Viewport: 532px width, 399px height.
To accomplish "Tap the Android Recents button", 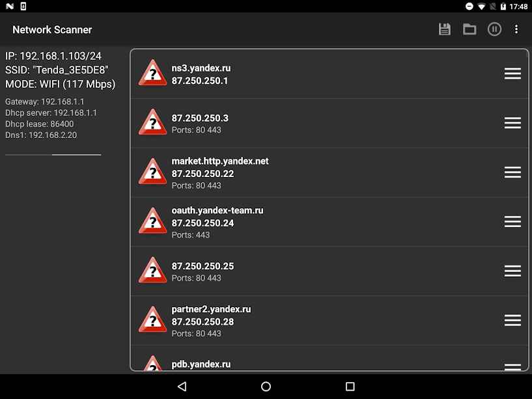I will (350, 387).
